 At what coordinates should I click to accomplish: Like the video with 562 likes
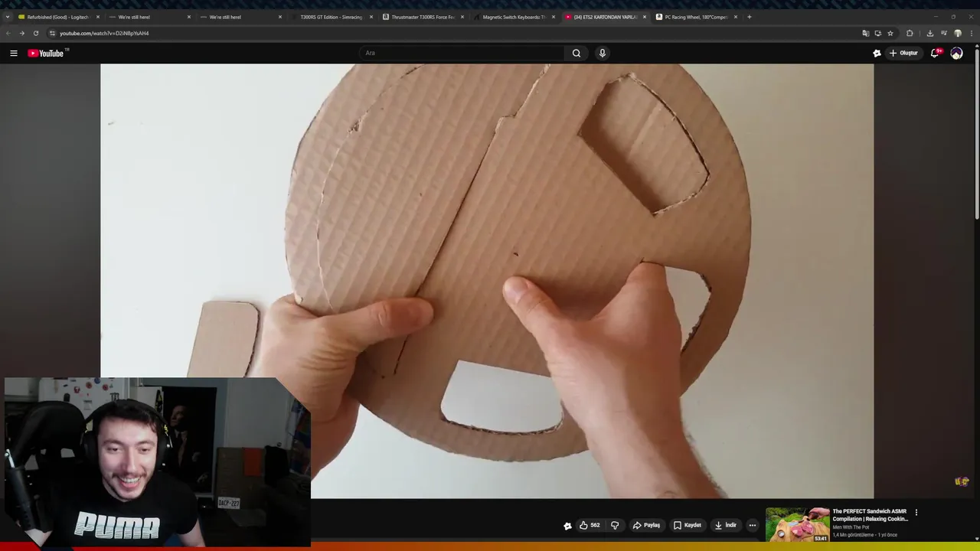pyautogui.click(x=590, y=525)
